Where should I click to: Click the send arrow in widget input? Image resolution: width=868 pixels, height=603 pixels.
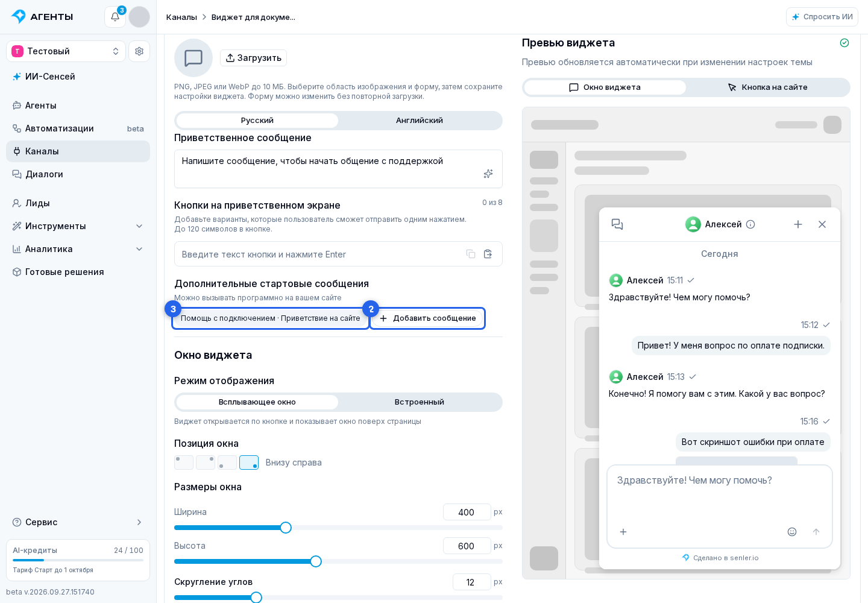816,532
